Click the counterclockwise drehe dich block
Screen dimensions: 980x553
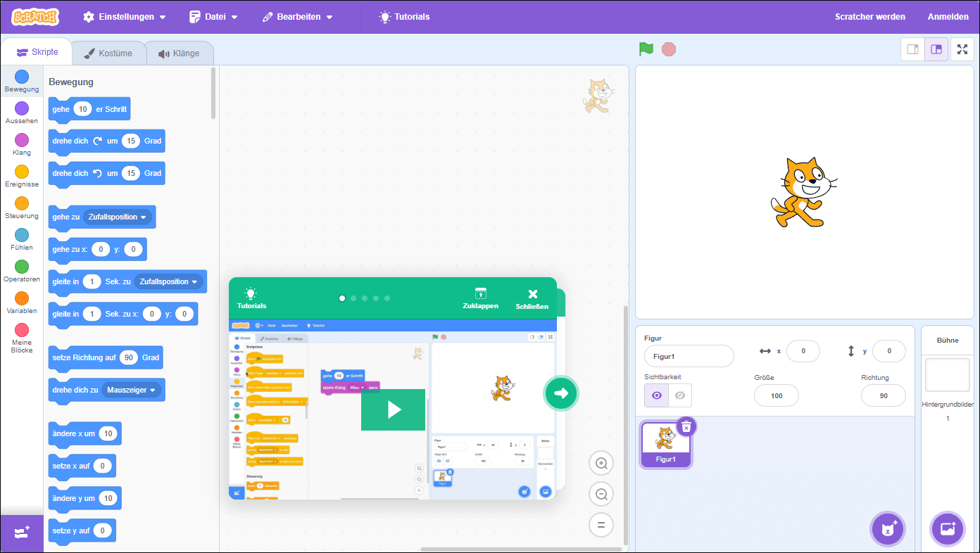point(106,174)
